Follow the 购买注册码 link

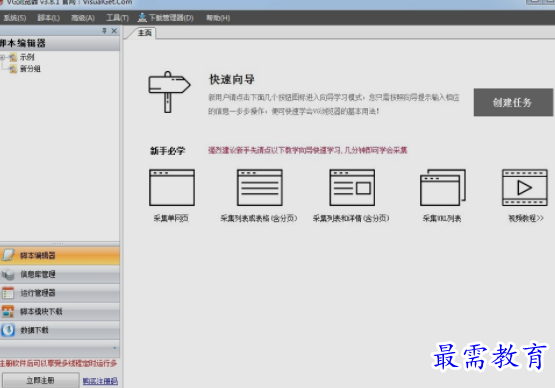100,381
